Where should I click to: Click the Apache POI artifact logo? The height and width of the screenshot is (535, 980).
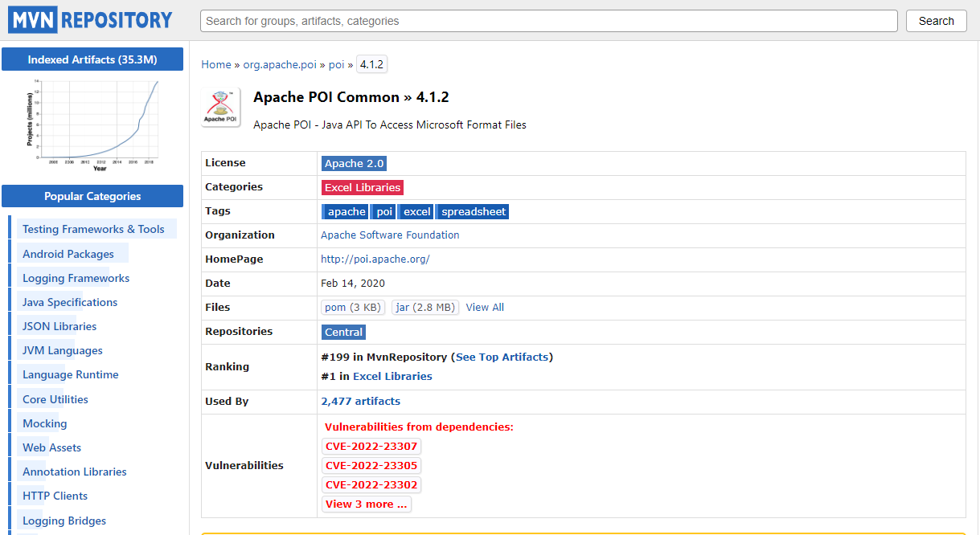click(220, 108)
